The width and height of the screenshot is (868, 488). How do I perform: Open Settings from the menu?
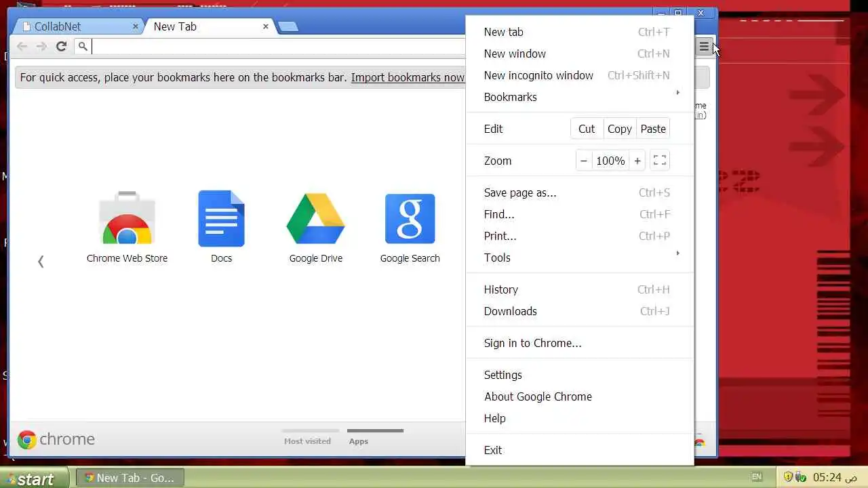click(x=580, y=375)
